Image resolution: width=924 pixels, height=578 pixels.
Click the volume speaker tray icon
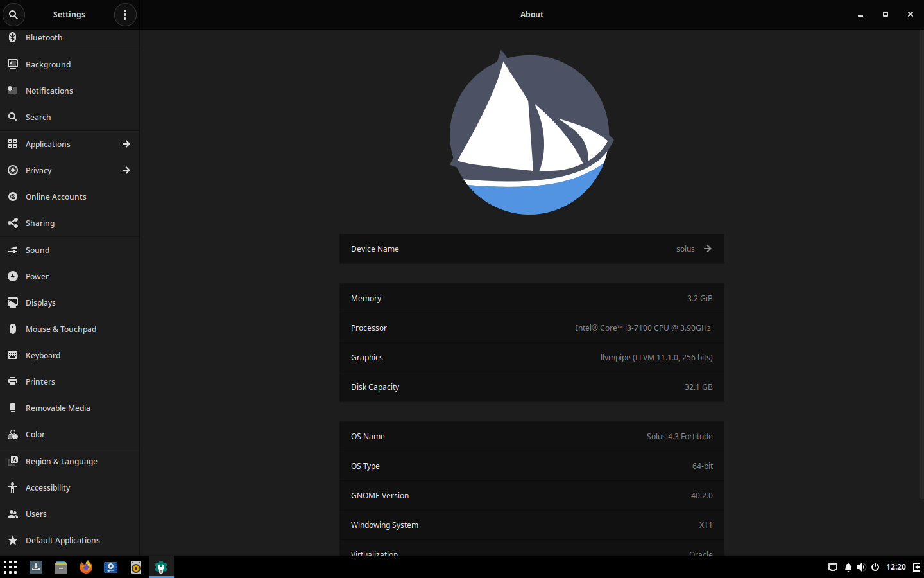click(x=861, y=567)
